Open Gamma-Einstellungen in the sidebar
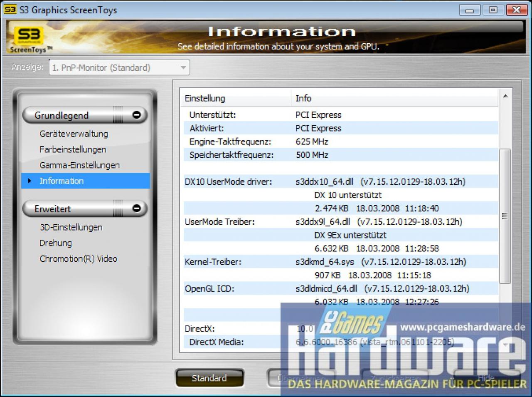This screenshot has width=532, height=397. (x=79, y=165)
